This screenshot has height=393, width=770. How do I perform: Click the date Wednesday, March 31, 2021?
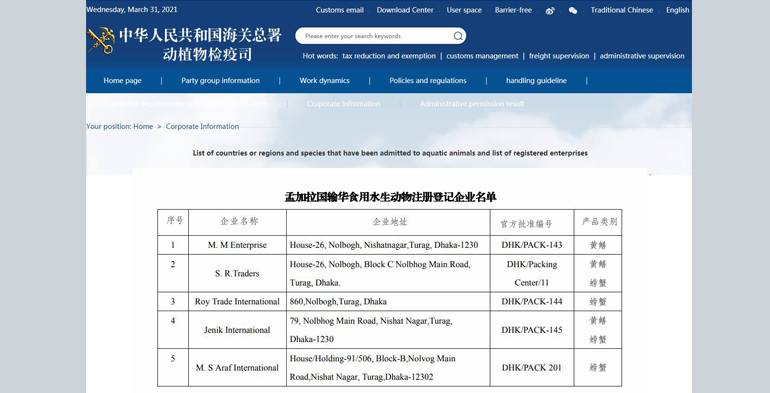[x=132, y=9]
